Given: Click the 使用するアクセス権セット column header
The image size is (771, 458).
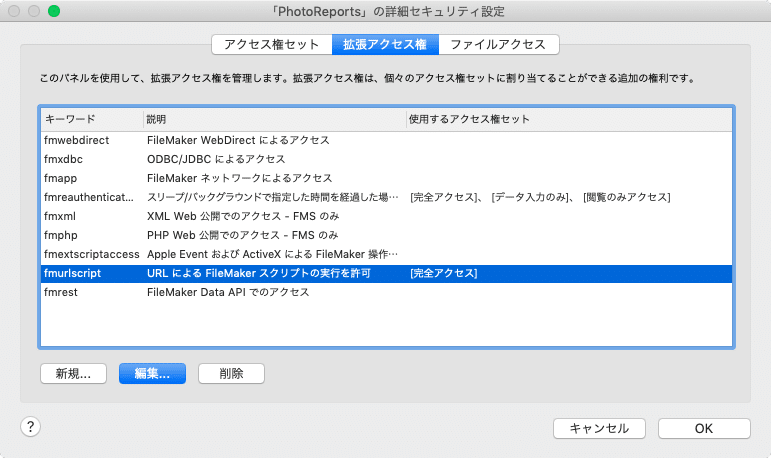Looking at the screenshot, I should pos(569,119).
